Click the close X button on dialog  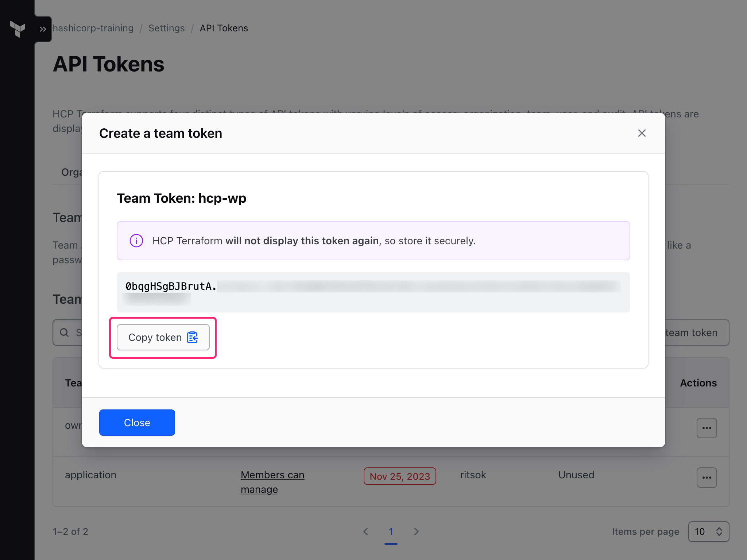642,133
